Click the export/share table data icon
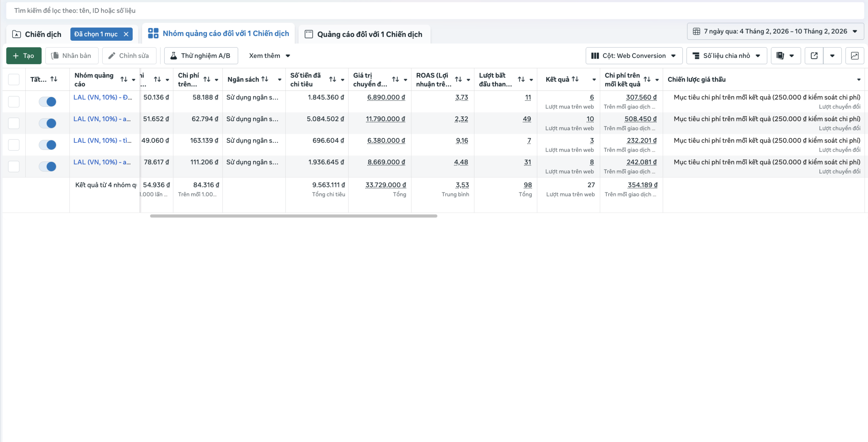The width and height of the screenshot is (868, 442). coord(814,56)
